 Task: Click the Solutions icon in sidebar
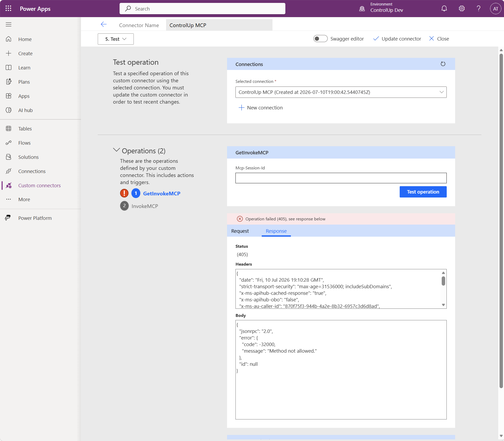pyautogui.click(x=9, y=157)
